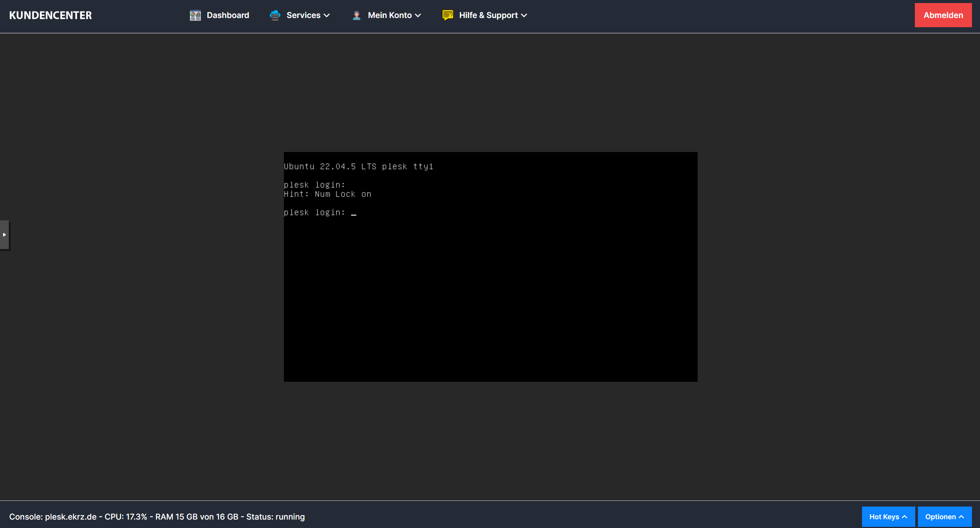Click the Mein Konto user icon
This screenshot has width=980, height=528.
point(356,15)
